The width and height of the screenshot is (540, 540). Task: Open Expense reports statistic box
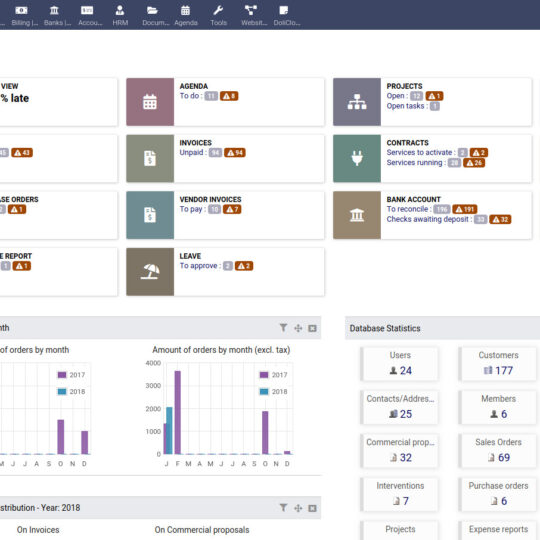[x=498, y=531]
